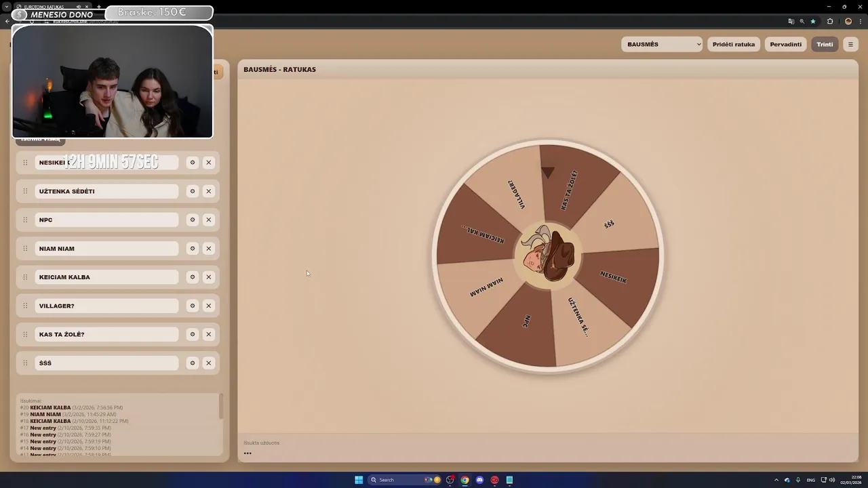Open the BAUSMĖS wheel selector dropdown
This screenshot has width=868, height=488.
663,44
